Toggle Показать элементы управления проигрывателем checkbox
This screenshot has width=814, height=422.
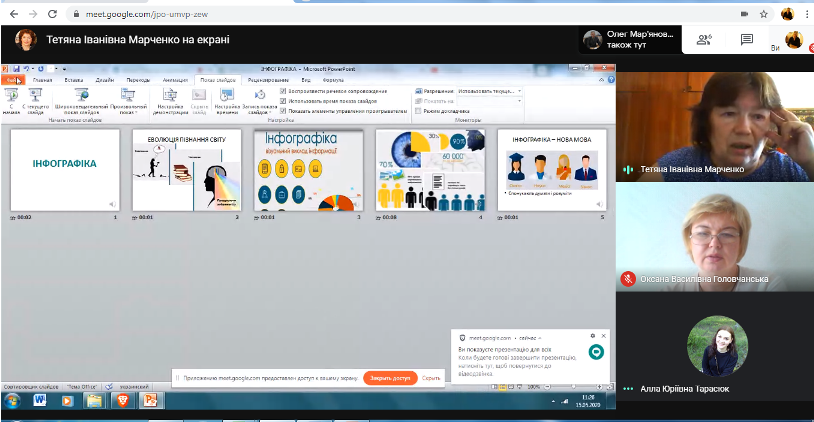pos(283,111)
